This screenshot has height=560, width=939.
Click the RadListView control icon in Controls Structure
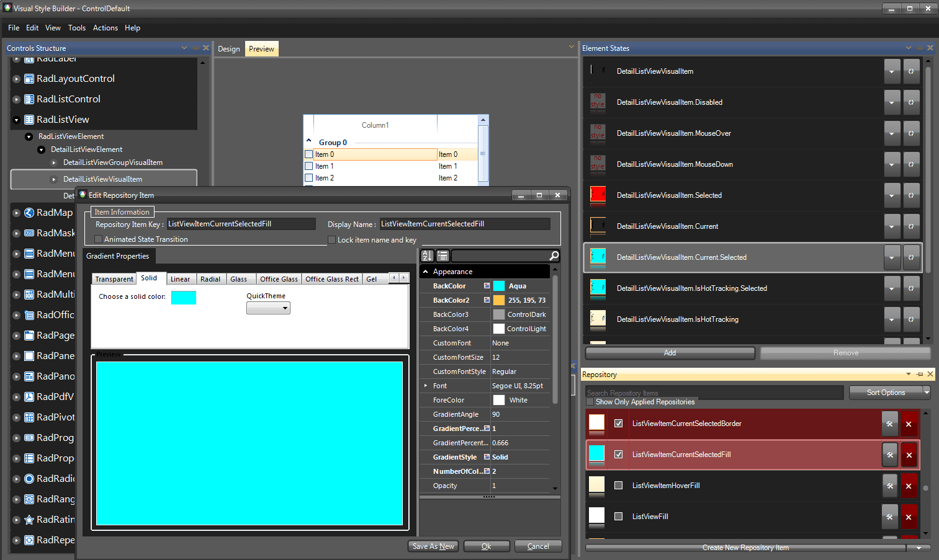point(29,119)
